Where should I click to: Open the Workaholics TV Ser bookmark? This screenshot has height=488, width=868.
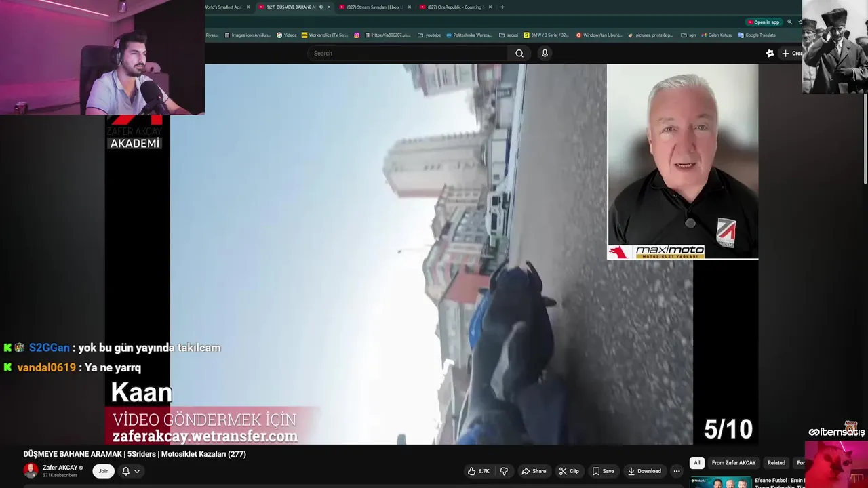325,35
